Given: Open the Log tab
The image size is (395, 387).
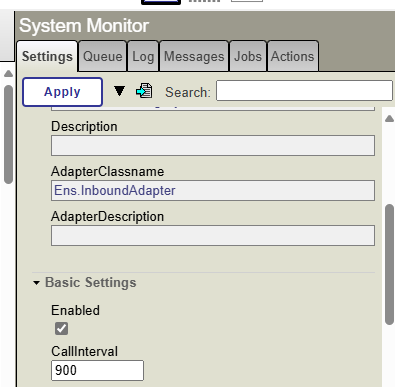Looking at the screenshot, I should click(x=143, y=56).
